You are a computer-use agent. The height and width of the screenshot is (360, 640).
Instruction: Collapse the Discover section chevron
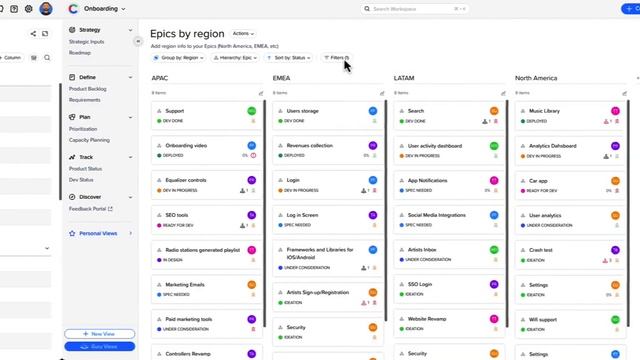(x=130, y=197)
